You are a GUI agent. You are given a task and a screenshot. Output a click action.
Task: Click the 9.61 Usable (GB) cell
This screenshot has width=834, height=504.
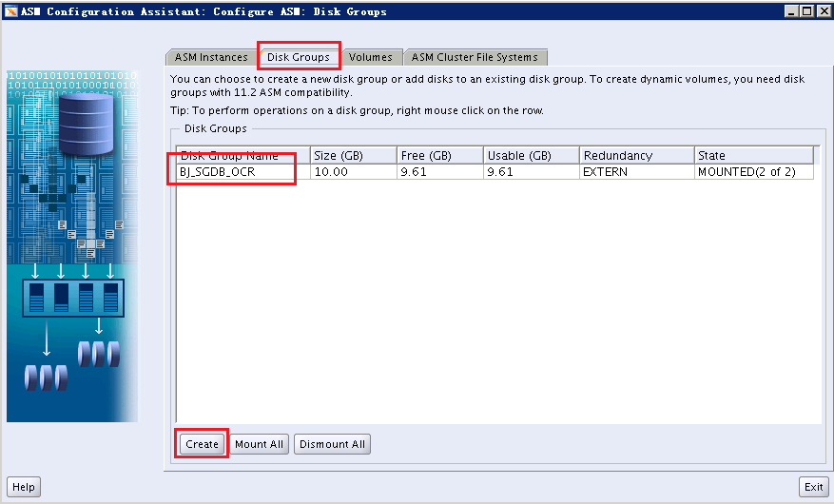(x=532, y=172)
